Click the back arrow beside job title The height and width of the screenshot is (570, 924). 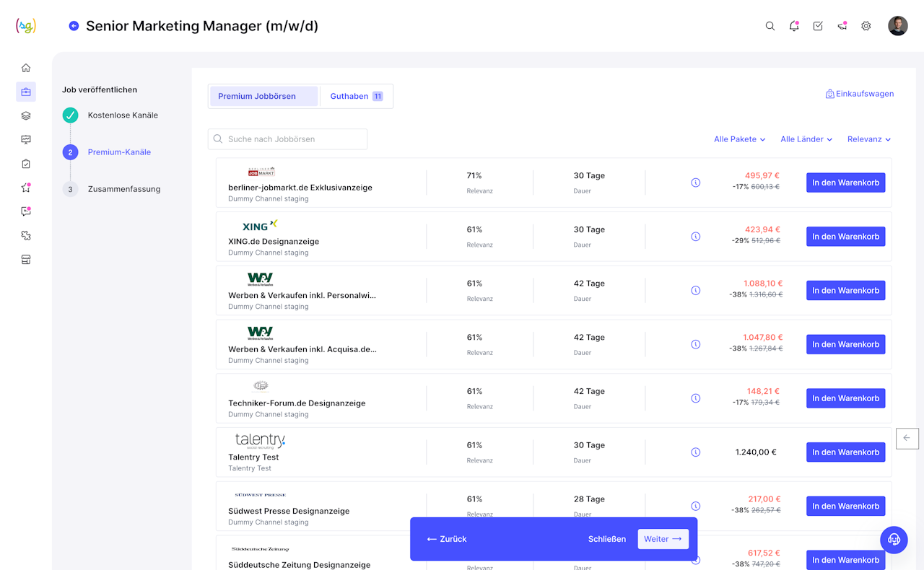[74, 26]
